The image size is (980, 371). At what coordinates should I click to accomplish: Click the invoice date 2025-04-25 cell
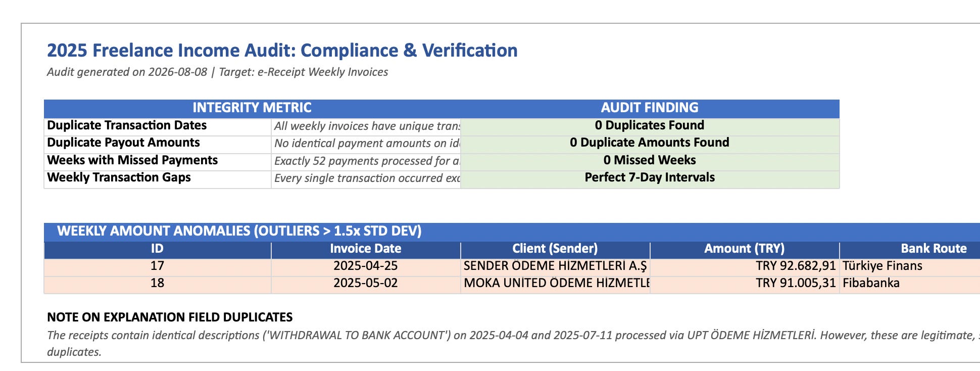click(366, 267)
